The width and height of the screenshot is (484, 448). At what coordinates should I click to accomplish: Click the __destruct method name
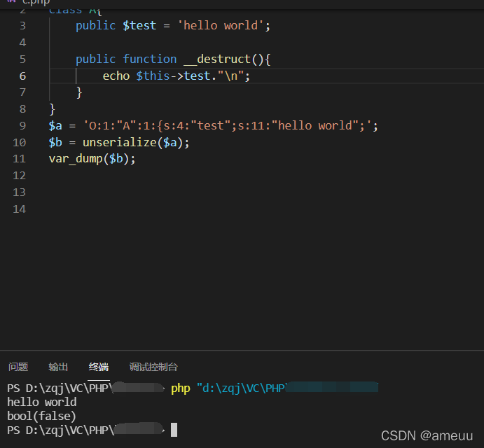pyautogui.click(x=217, y=59)
